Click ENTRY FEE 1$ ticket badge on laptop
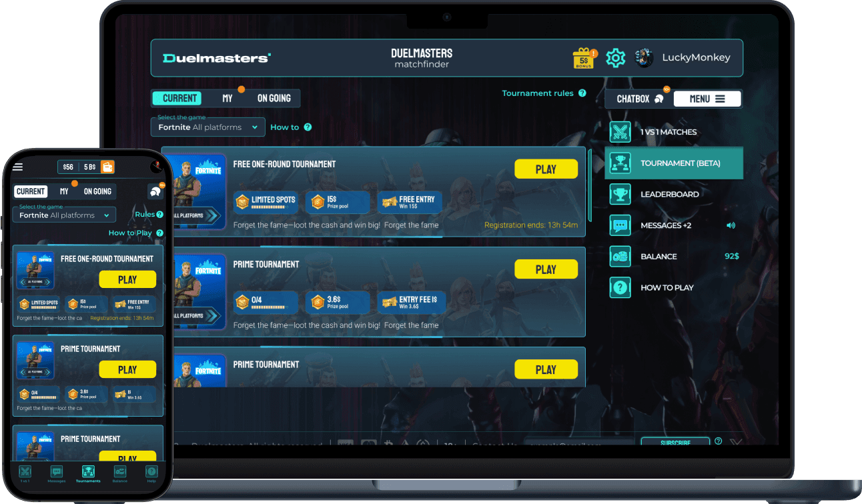This screenshot has width=862, height=504. click(x=411, y=302)
